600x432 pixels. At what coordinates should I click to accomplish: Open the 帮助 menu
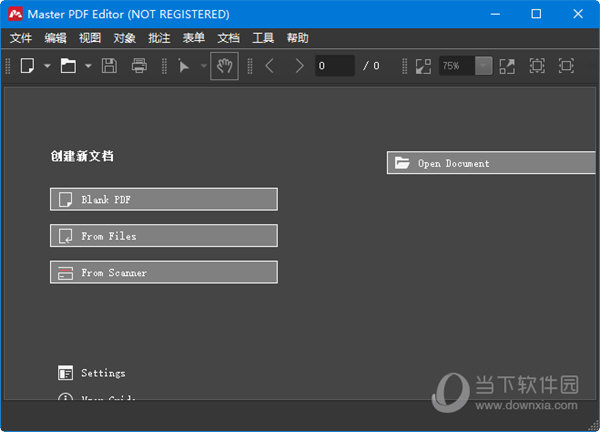(x=297, y=38)
